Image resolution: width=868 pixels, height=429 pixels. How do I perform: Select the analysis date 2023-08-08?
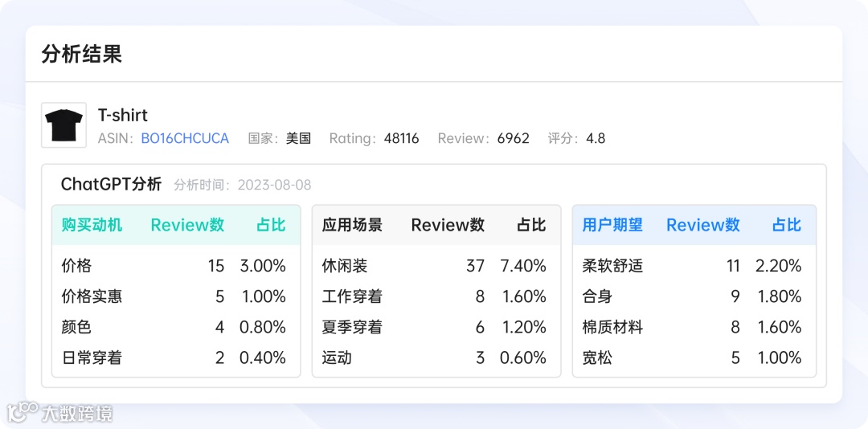[275, 185]
